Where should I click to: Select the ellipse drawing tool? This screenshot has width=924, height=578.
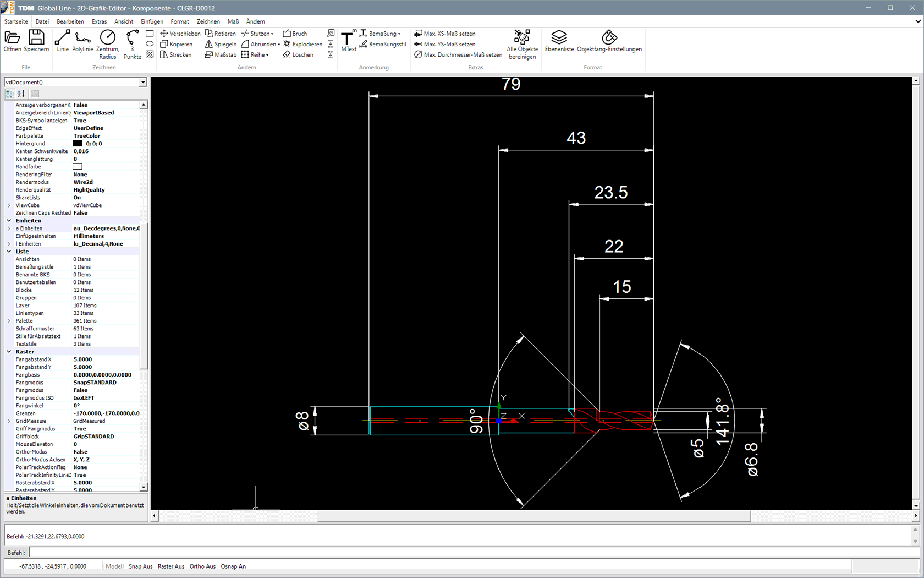150,44
